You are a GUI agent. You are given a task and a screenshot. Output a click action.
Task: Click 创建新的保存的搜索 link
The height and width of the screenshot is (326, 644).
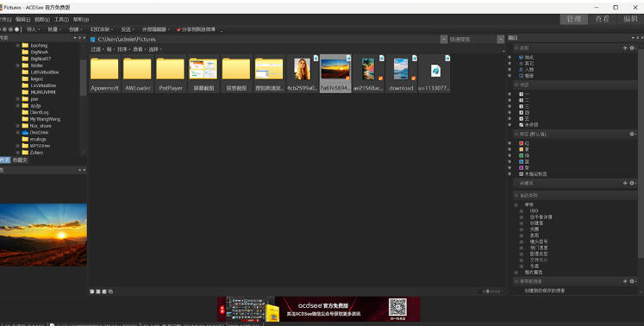click(545, 291)
